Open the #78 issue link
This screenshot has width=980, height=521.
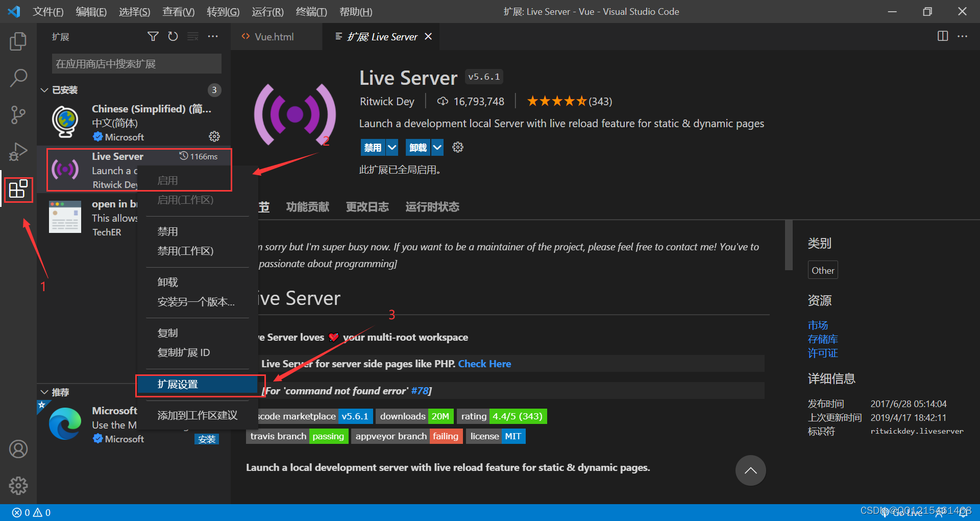420,391
